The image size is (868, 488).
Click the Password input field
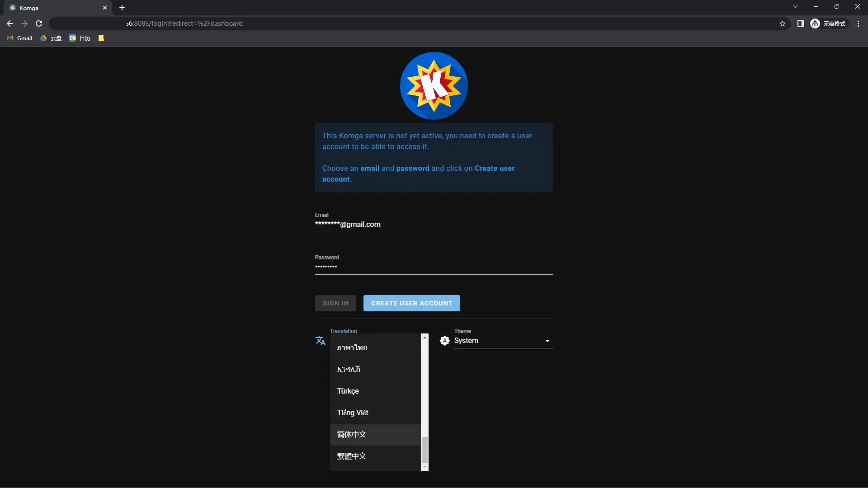pos(434,267)
